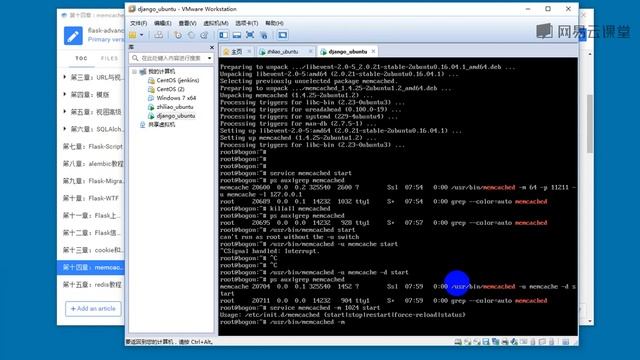Image resolution: width=640 pixels, height=360 pixels.
Task: Click the scrollbar up arrow of background window
Action: pos(590,54)
